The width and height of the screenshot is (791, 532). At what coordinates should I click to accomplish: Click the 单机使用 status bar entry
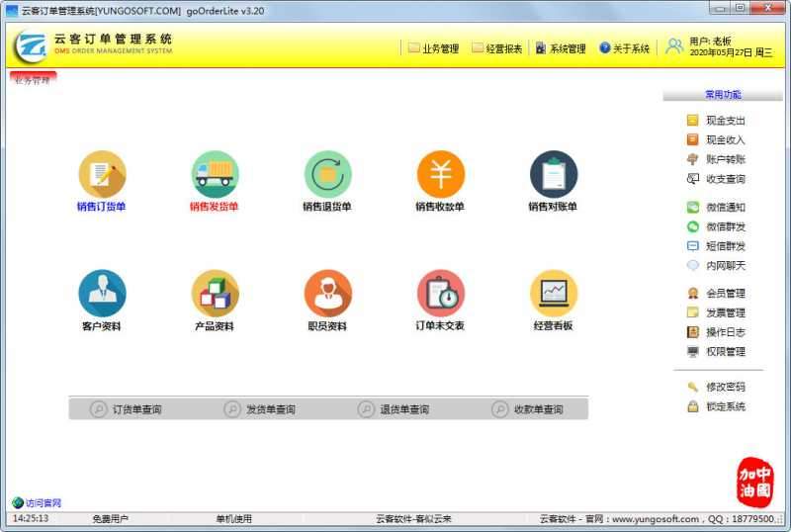click(233, 518)
